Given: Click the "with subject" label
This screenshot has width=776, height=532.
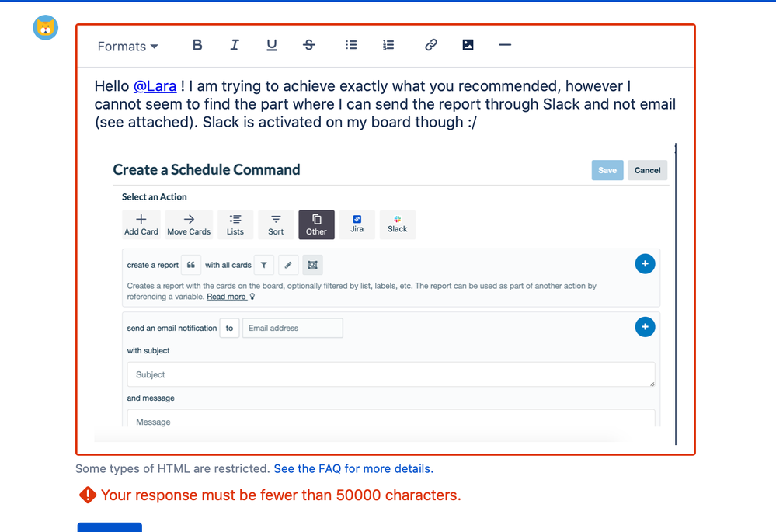Looking at the screenshot, I should tap(148, 350).
